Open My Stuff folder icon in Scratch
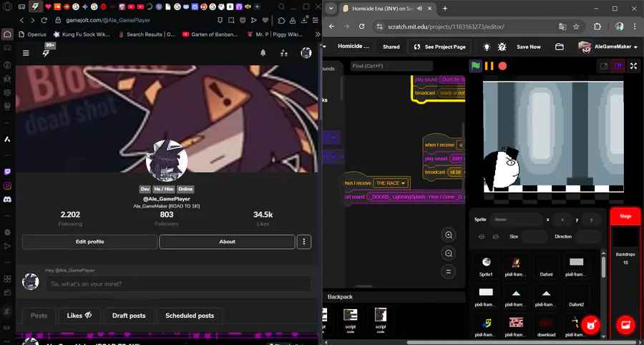Viewport: 644px width, 345px height. (x=559, y=47)
